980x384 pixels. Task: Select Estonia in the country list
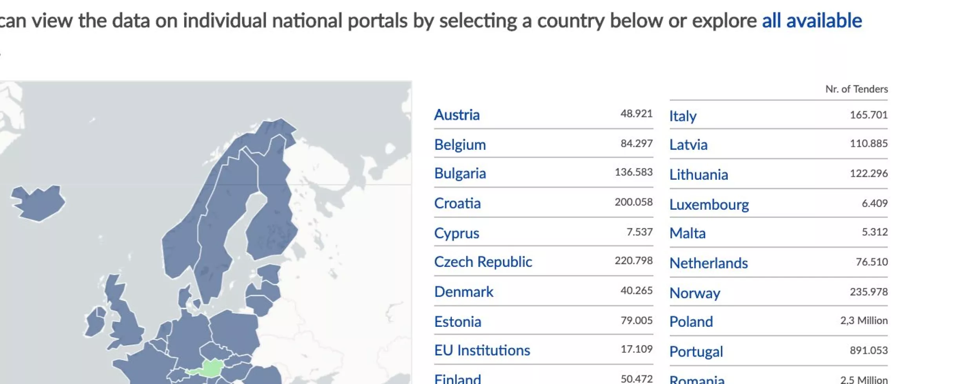pyautogui.click(x=457, y=321)
